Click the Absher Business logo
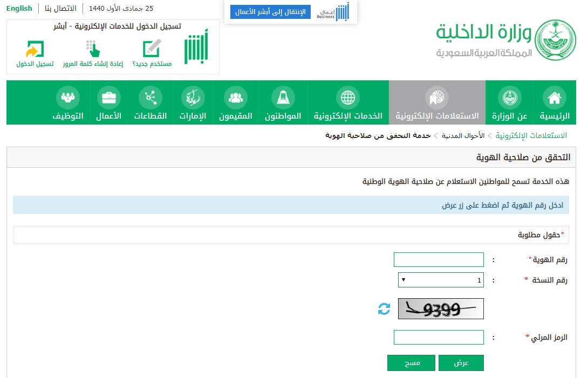588x378 pixels. click(x=333, y=12)
